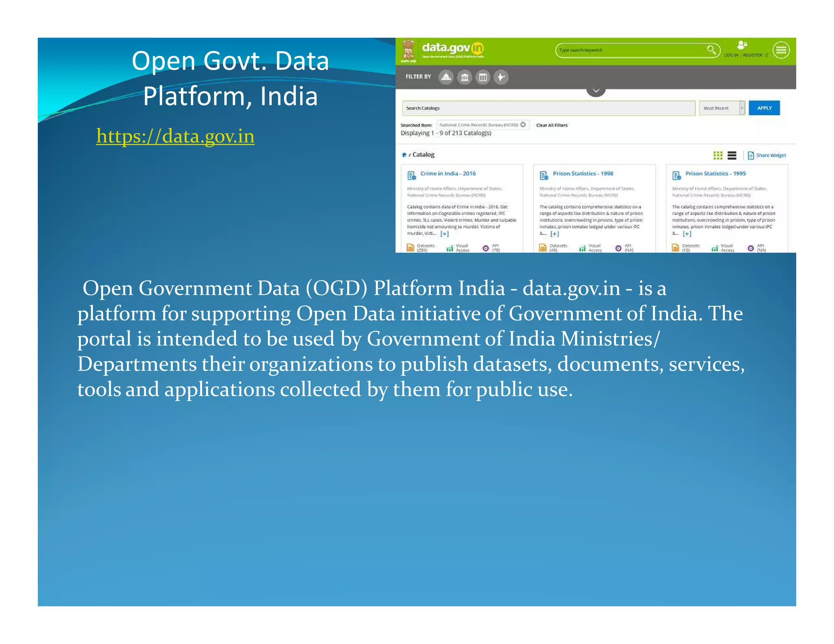The width and height of the screenshot is (834, 644).
Task: Open Prison Statistics - 1998 catalog
Action: (583, 173)
